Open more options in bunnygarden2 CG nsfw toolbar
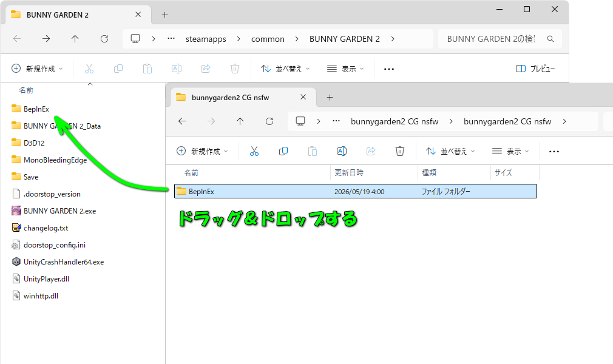The image size is (613, 364). pos(554,151)
